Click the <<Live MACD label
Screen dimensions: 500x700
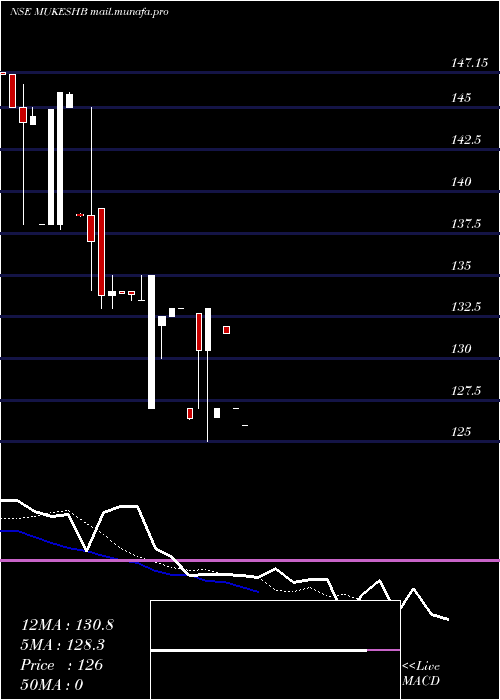pos(421,674)
